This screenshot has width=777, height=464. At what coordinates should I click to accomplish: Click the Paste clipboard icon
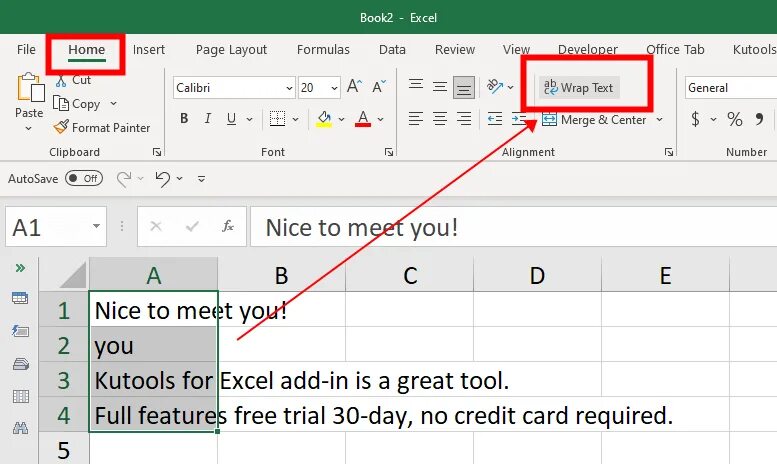click(30, 88)
